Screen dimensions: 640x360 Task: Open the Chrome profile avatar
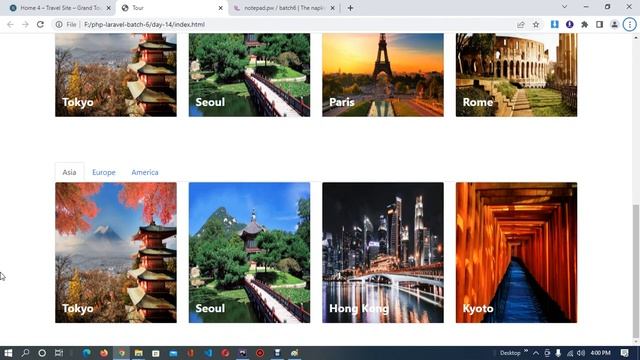[x=614, y=24]
